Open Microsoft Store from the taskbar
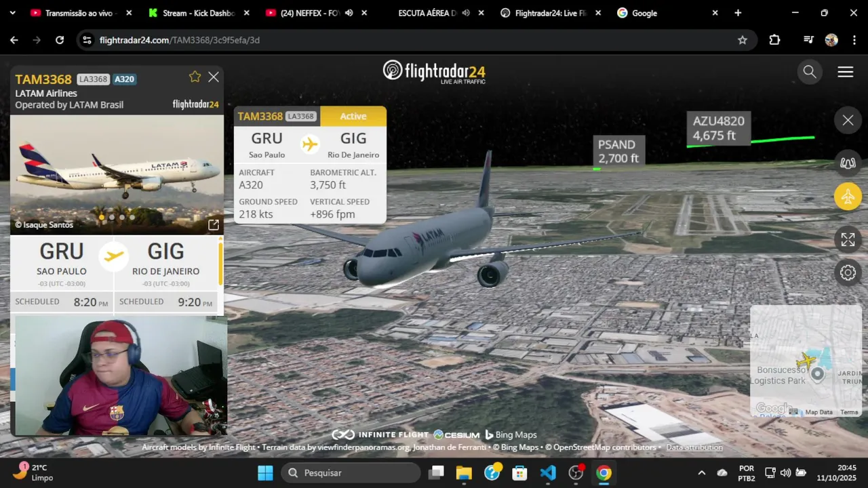 tap(519, 472)
